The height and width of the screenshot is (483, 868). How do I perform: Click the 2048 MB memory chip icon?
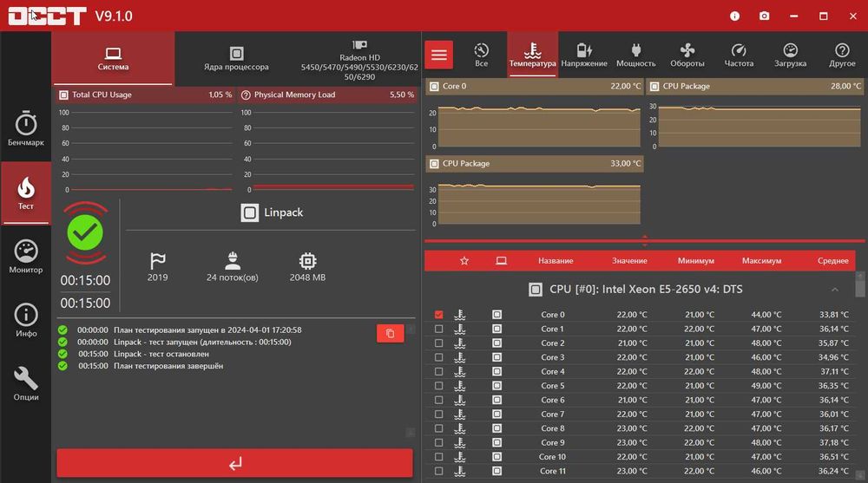pos(308,261)
